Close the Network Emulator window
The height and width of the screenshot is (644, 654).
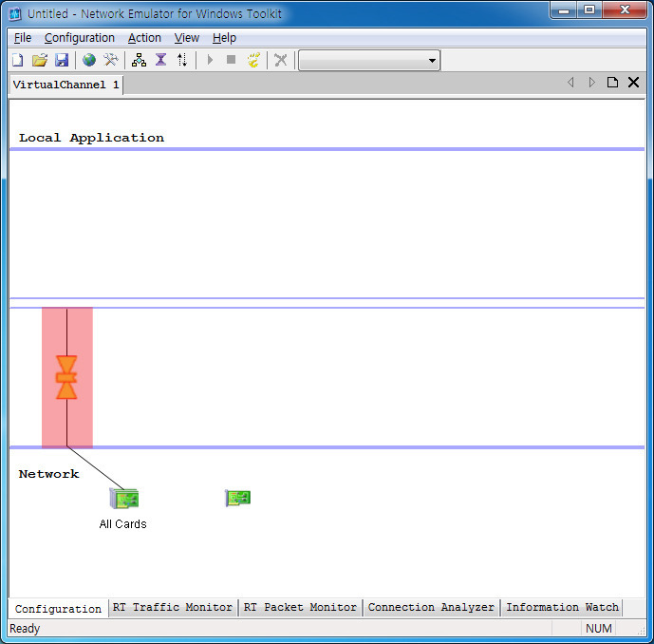point(625,10)
